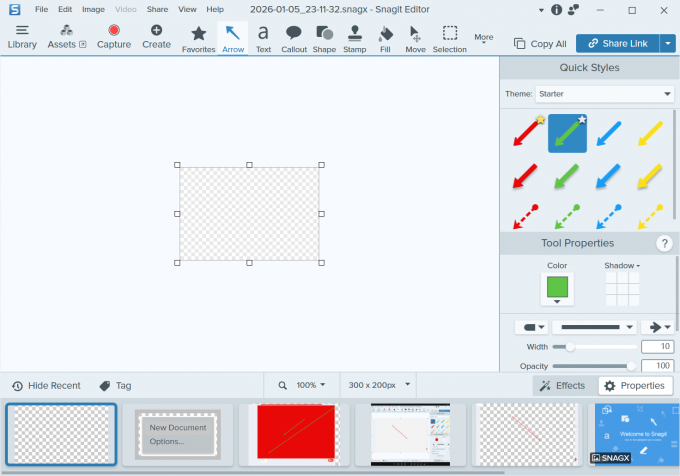Choose a direction in the Shadow grid
This screenshot has height=476, width=680.
[x=622, y=289]
